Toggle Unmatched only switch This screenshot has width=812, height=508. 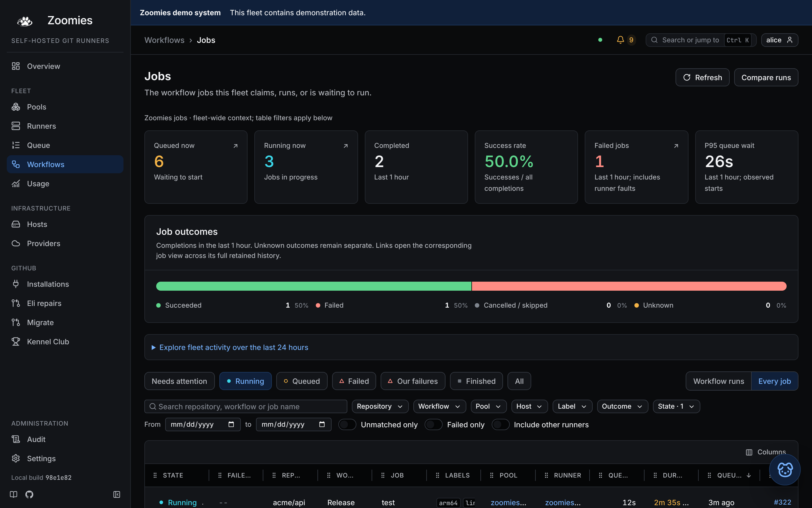(x=347, y=424)
